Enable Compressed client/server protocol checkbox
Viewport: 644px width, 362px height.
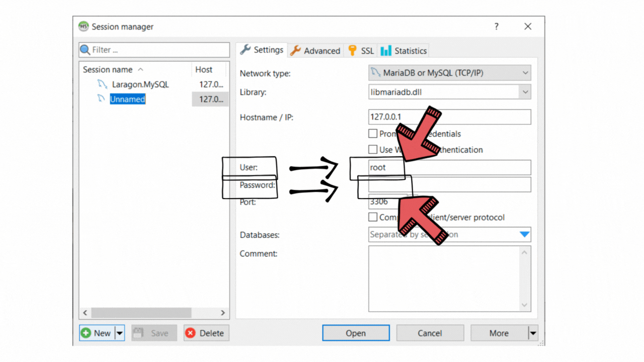[373, 217]
